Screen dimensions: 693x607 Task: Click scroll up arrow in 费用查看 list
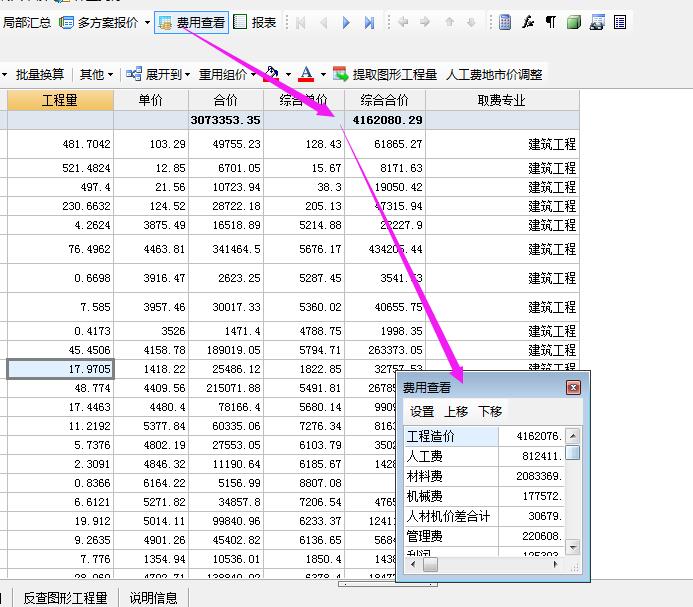[x=573, y=436]
